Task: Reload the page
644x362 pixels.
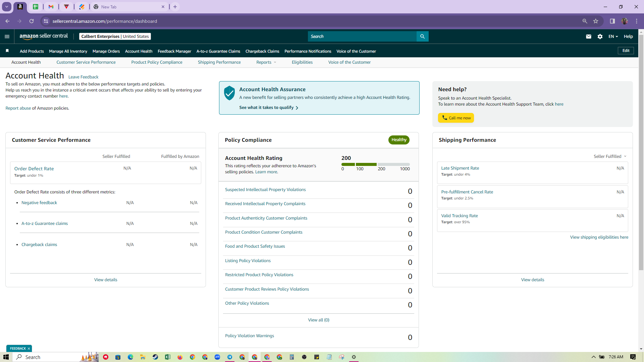Action: click(32, 21)
